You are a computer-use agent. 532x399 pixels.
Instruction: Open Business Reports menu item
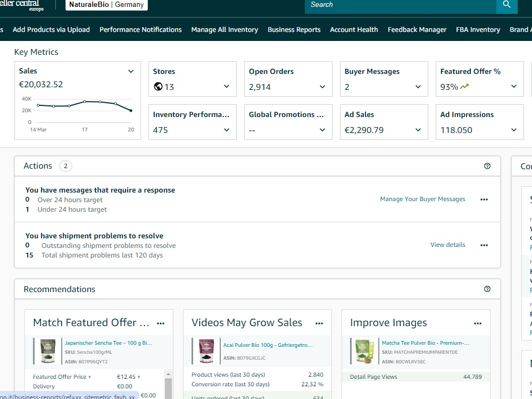click(294, 29)
